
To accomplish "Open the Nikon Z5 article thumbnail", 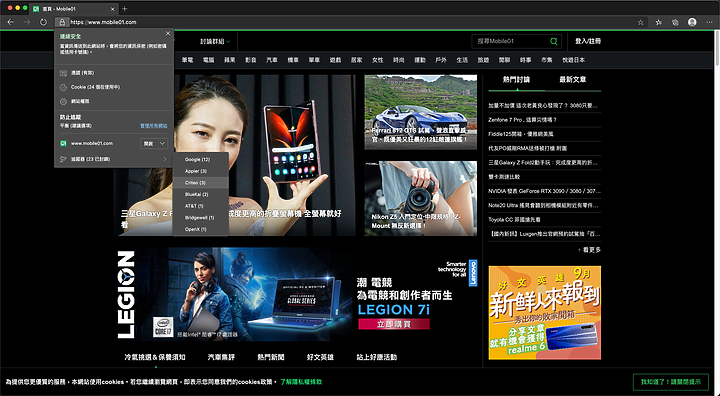I will [421, 198].
